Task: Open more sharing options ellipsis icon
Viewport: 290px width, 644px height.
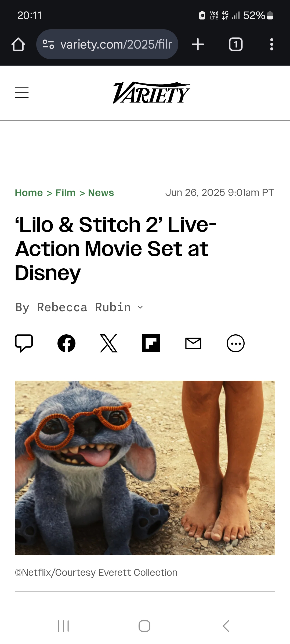Action: 235,343
